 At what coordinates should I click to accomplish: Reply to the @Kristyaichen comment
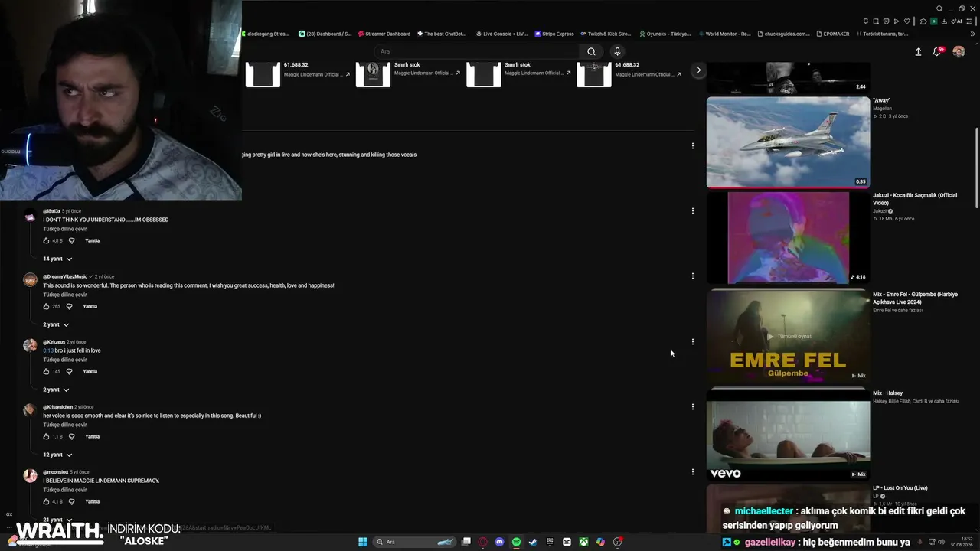(93, 436)
